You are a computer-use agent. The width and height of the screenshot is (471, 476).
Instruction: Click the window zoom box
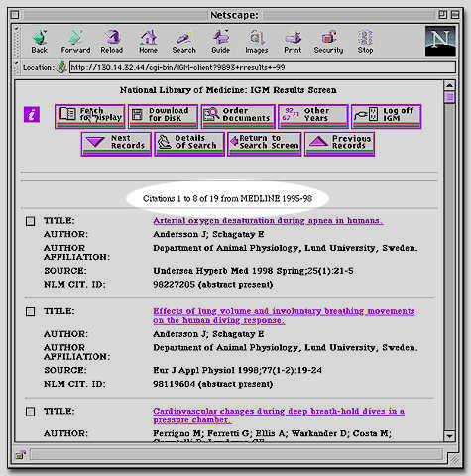tap(442, 15)
